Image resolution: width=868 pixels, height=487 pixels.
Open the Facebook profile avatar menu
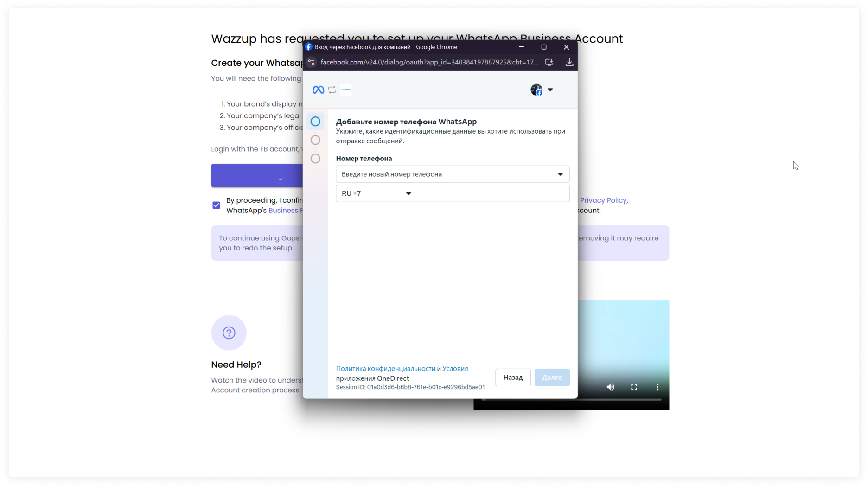(x=536, y=90)
